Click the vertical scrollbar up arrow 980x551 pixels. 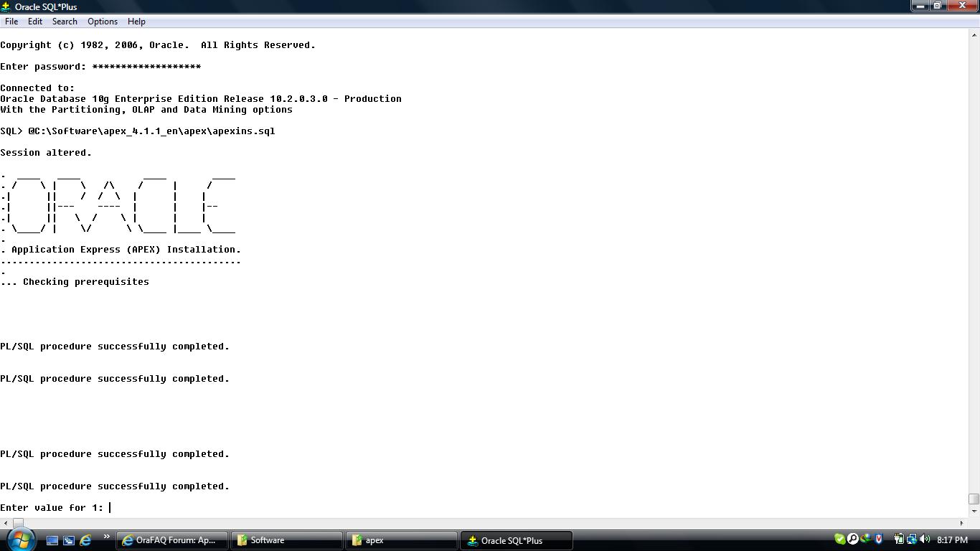(x=974, y=35)
